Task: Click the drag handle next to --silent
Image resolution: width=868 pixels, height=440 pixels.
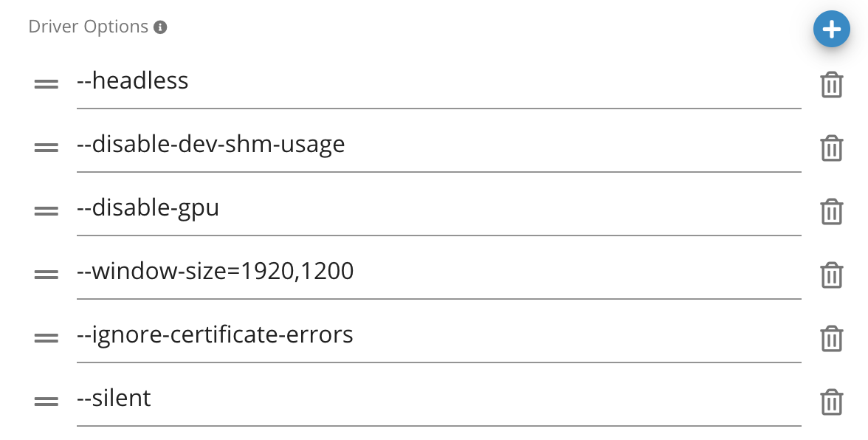Action: pyautogui.click(x=46, y=401)
